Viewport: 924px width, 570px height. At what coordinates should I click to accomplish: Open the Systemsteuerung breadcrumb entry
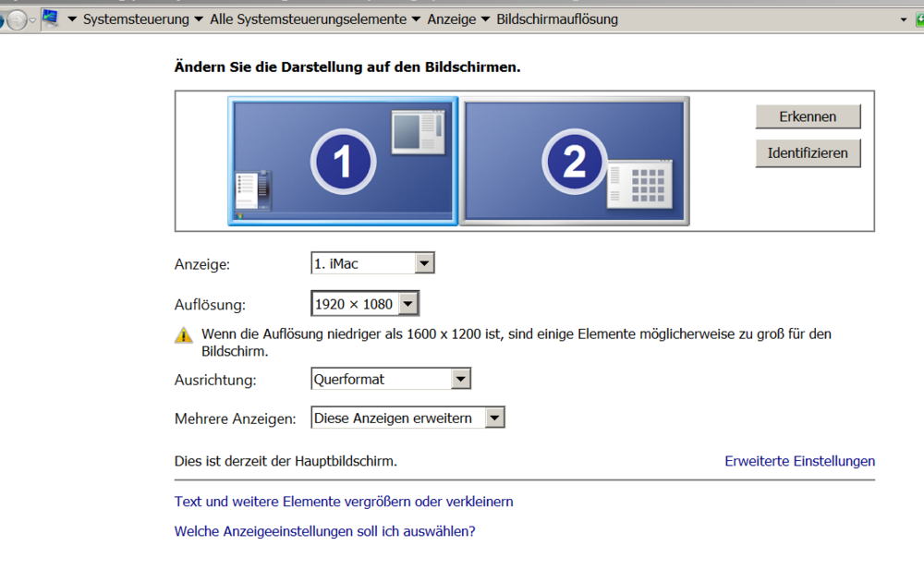(135, 18)
